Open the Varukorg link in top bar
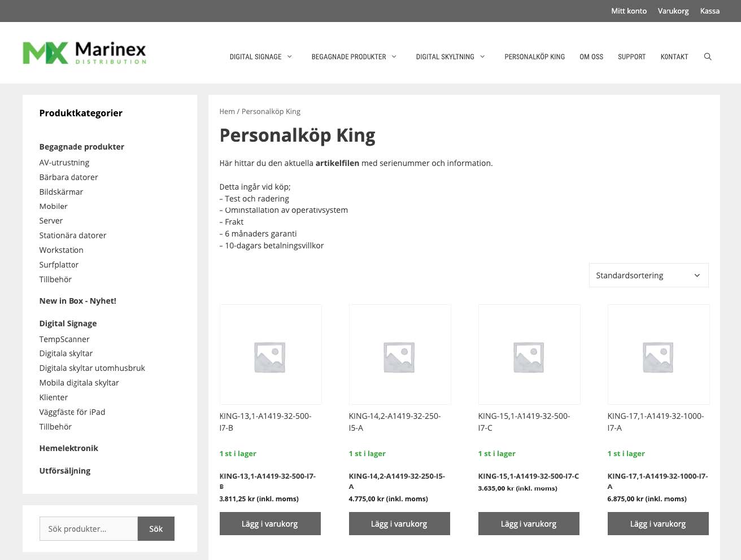The image size is (741, 560). [x=673, y=11]
